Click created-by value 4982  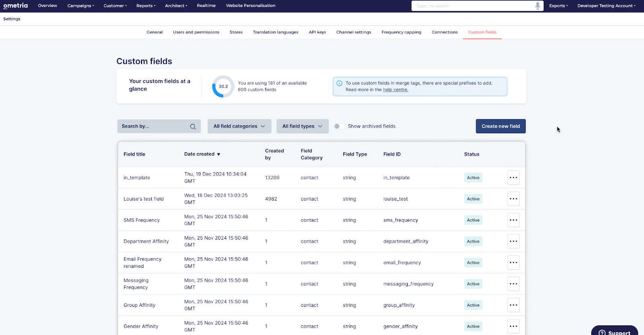271,199
